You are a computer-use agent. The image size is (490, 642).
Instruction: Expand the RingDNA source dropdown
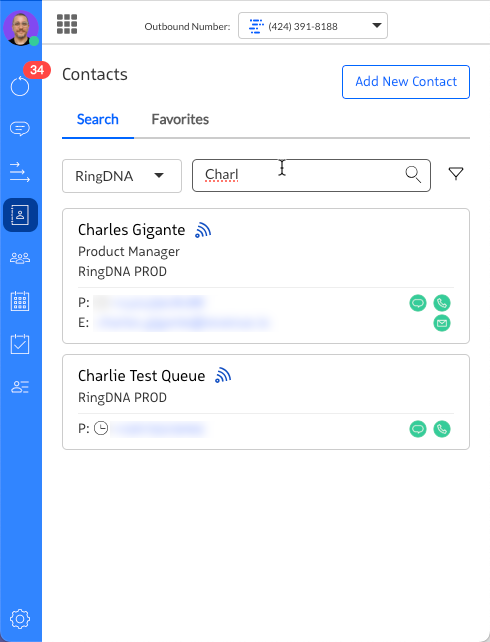(122, 176)
